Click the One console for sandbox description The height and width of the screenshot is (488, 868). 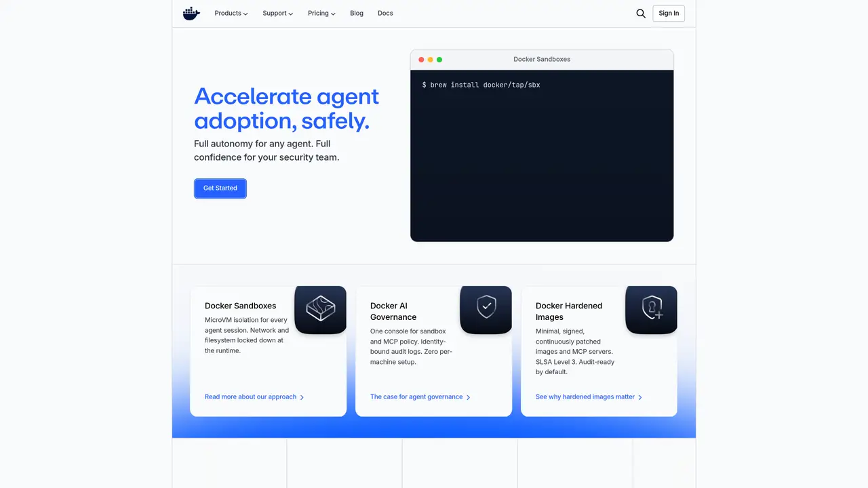pos(411,346)
